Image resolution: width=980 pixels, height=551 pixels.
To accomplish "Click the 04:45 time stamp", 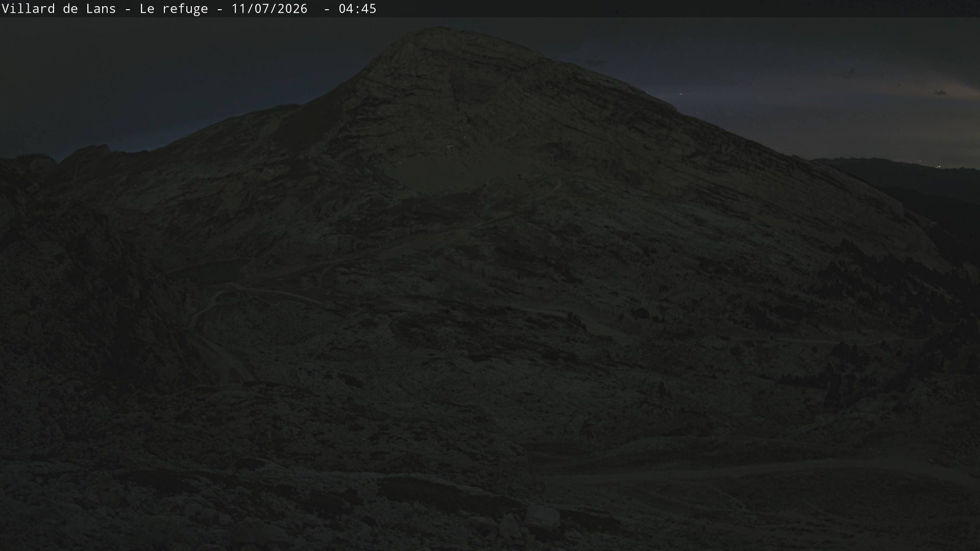I will pos(357,9).
